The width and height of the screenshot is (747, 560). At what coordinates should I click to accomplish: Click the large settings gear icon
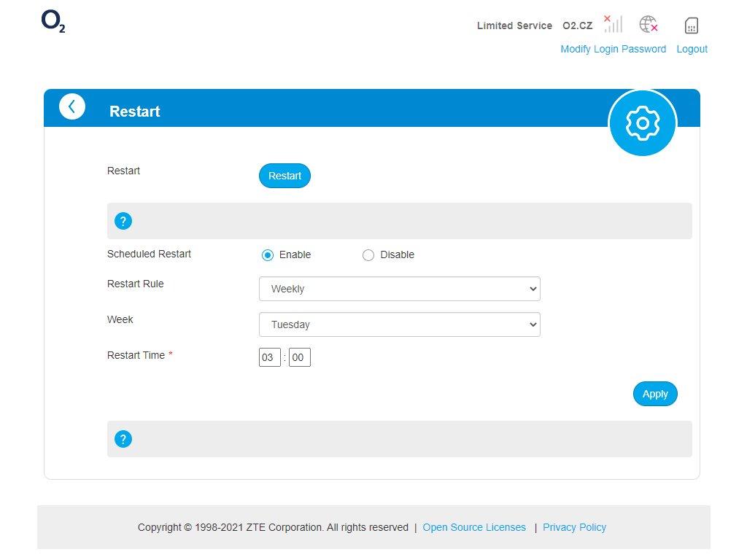pyautogui.click(x=642, y=123)
